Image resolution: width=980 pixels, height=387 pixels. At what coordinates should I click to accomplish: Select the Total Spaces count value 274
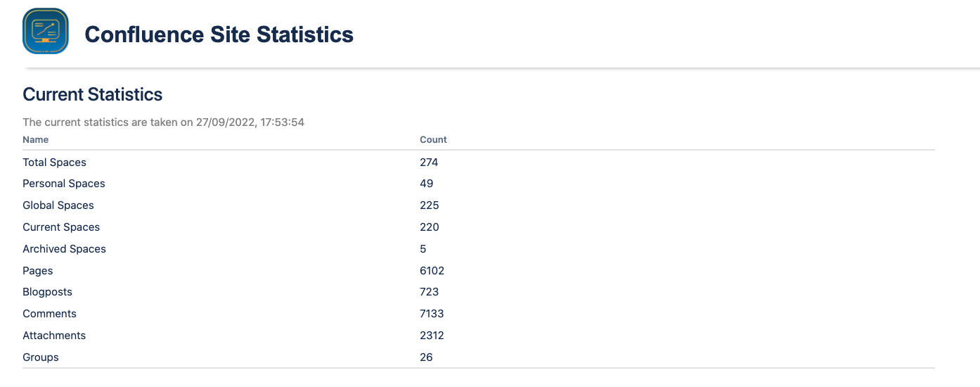tap(429, 163)
